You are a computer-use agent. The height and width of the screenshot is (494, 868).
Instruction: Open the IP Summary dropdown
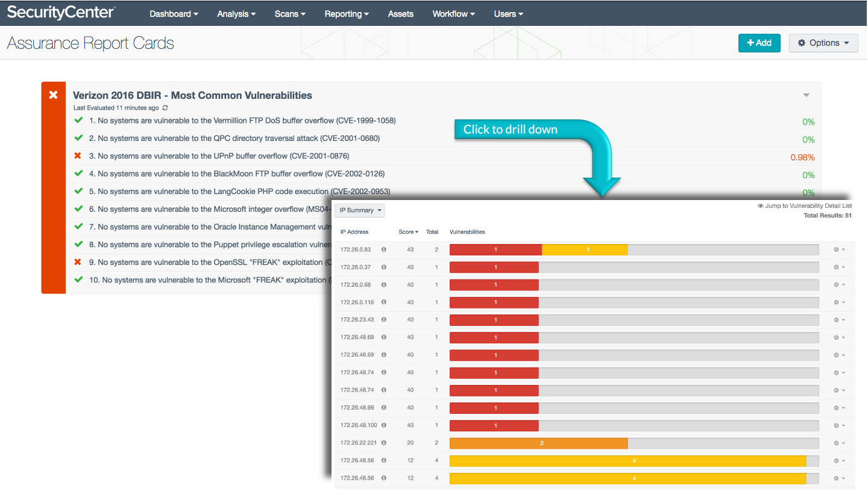(360, 210)
